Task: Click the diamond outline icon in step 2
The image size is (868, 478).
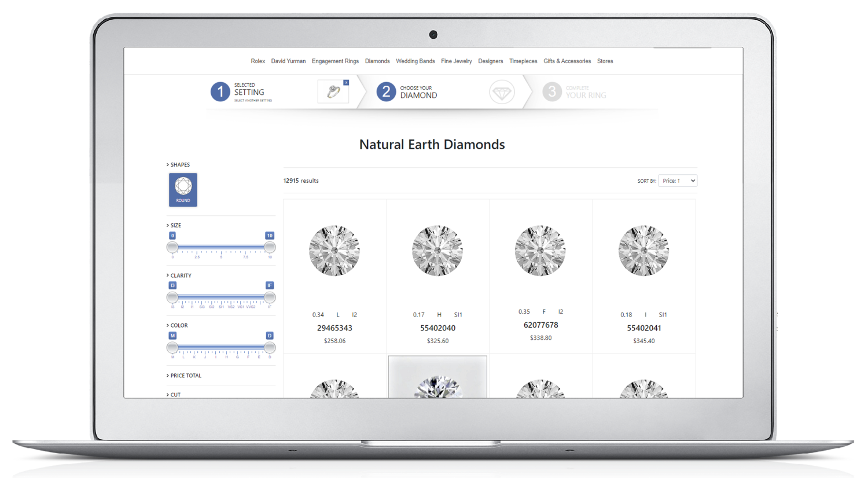Action: tap(502, 92)
